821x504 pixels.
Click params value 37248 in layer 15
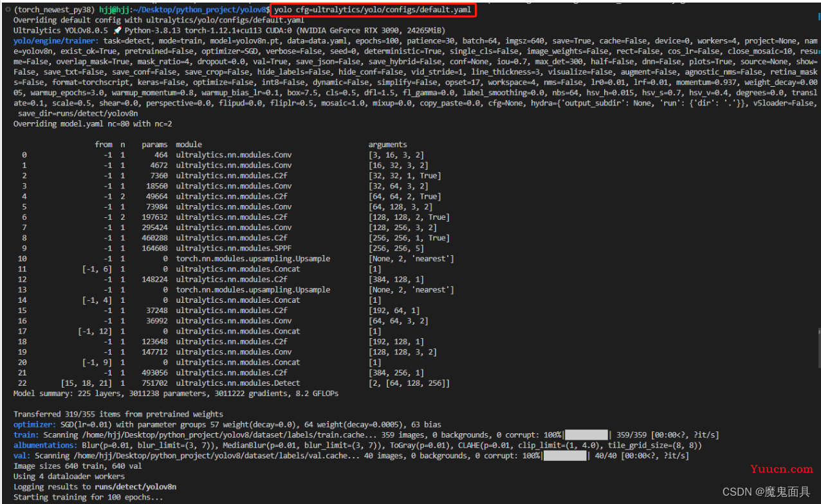coord(157,310)
